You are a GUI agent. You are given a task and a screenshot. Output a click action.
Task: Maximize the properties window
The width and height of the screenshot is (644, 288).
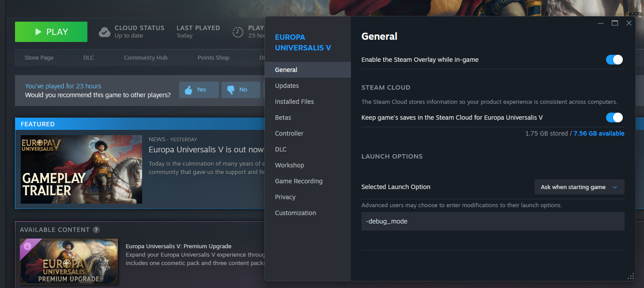click(614, 23)
